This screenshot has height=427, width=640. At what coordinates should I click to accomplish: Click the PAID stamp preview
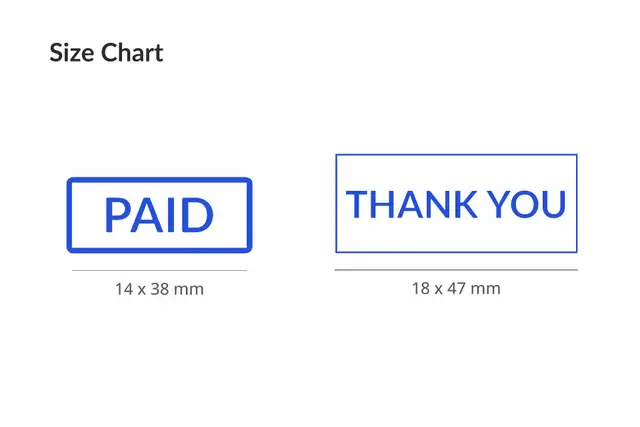pos(159,215)
